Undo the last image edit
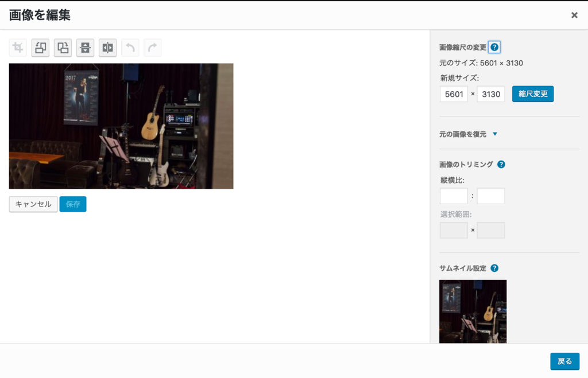Image resolution: width=588 pixels, height=378 pixels. [x=130, y=48]
